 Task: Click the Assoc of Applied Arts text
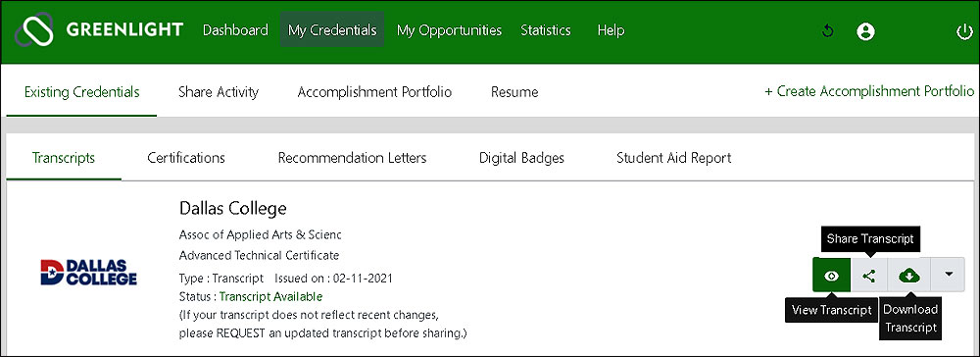260,235
